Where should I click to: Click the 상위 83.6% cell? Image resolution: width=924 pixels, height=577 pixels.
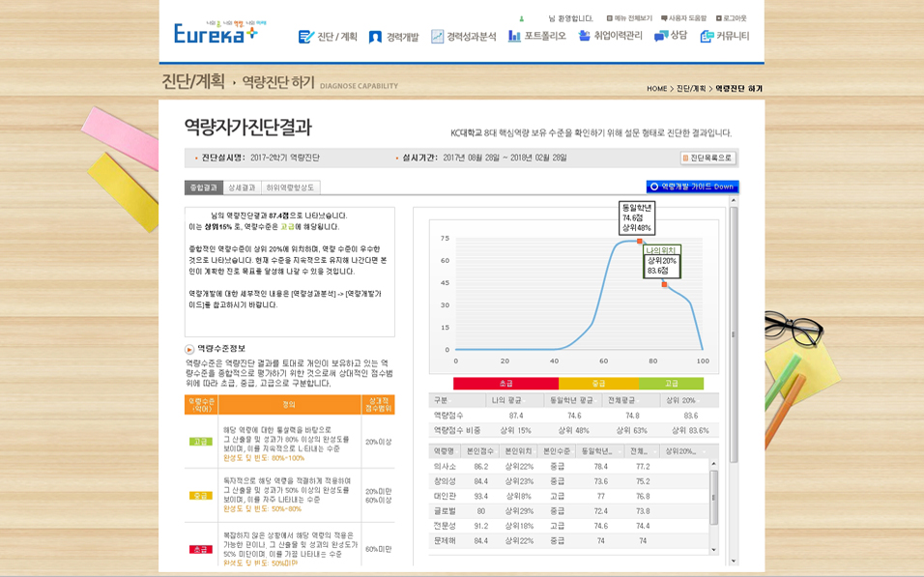[x=690, y=430]
